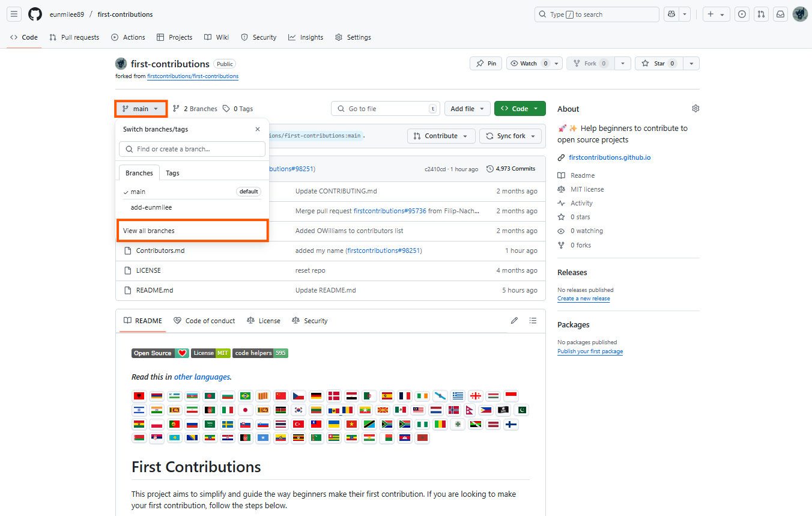Open the README outline list icon
Screen dimensions: 812x516
(x=533, y=321)
